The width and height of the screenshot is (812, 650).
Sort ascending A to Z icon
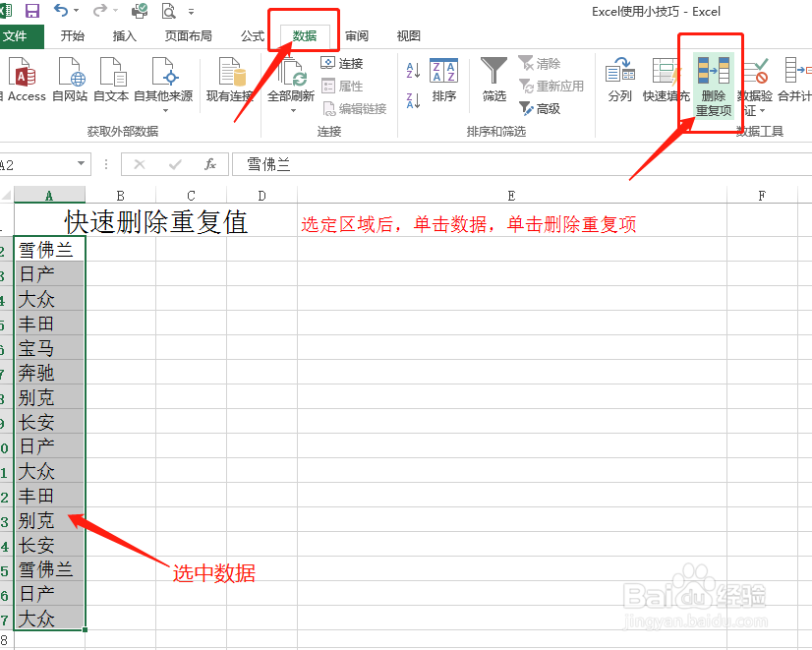(x=413, y=70)
